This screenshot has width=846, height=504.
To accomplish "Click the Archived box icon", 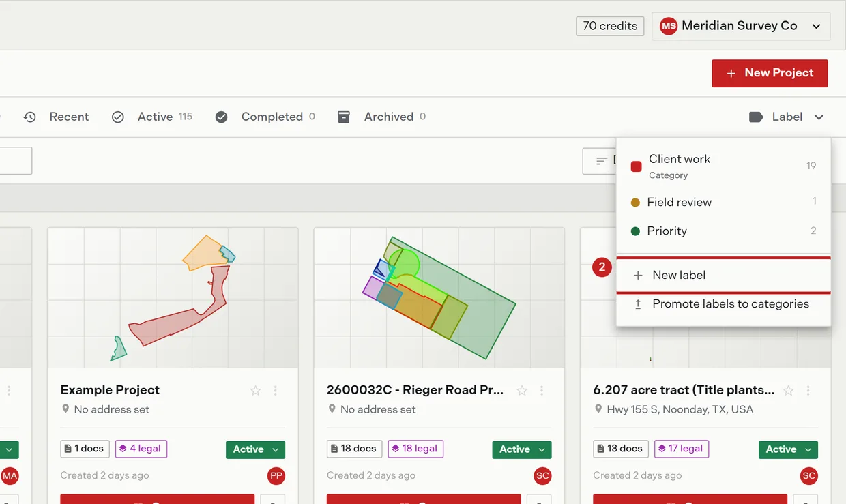I will click(344, 117).
